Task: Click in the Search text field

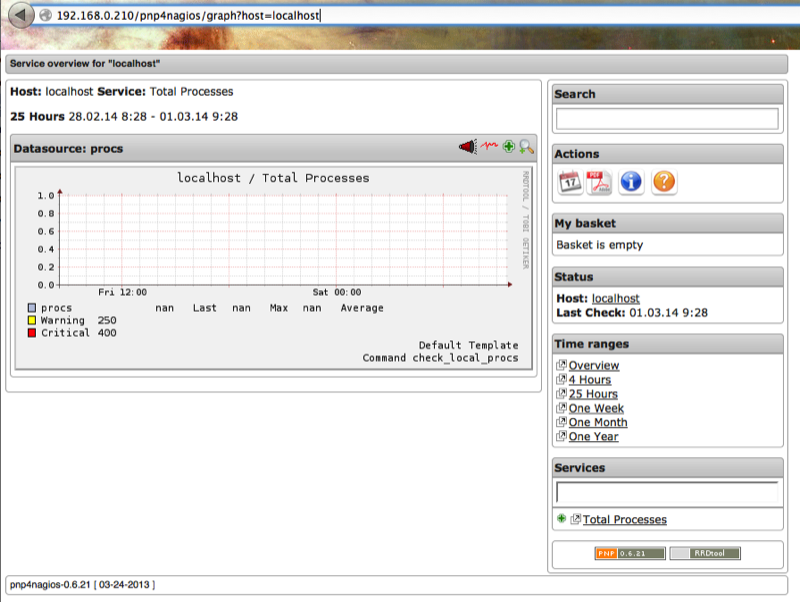Action: pyautogui.click(x=667, y=118)
